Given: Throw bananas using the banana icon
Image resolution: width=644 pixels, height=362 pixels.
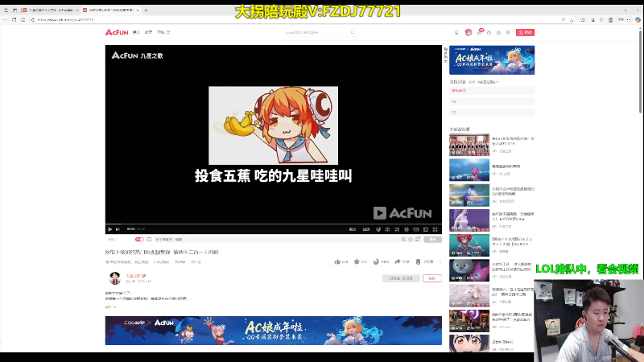Looking at the screenshot, I should (x=376, y=261).
